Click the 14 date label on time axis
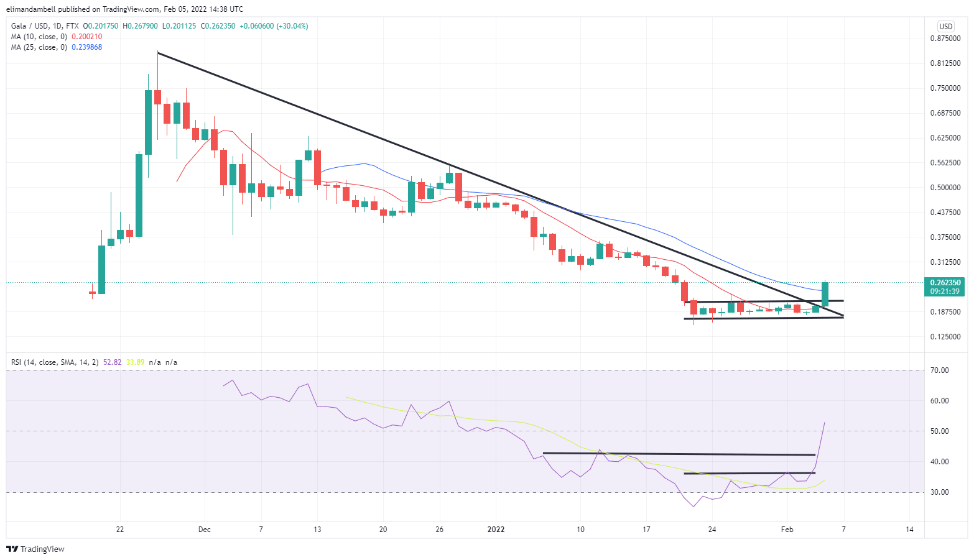Image resolution: width=974 pixels, height=560 pixels. [x=910, y=530]
